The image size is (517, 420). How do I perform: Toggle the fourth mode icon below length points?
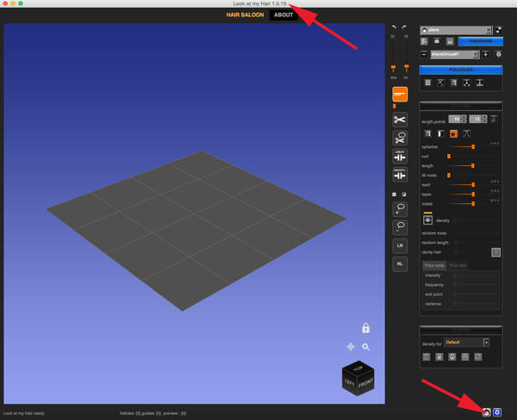click(x=466, y=133)
